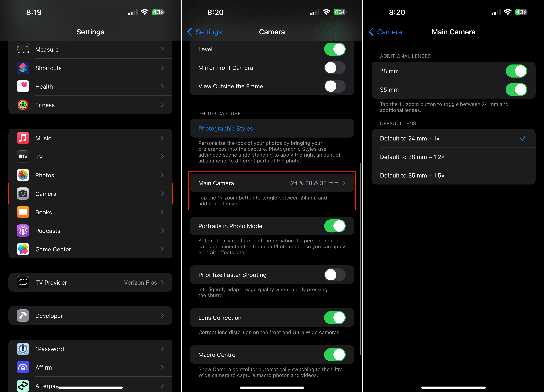Disable the Lens Correction switch
Screen dimensions: 544x392
(335, 318)
